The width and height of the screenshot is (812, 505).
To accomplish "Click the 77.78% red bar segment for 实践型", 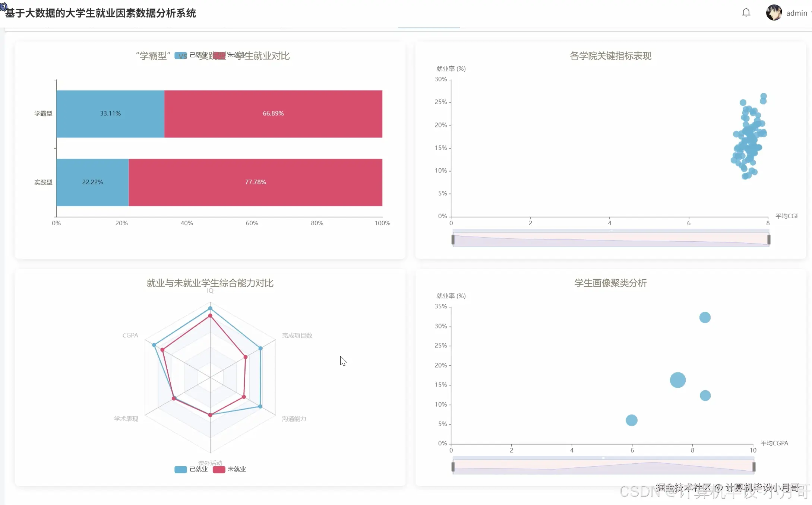I will pos(255,182).
